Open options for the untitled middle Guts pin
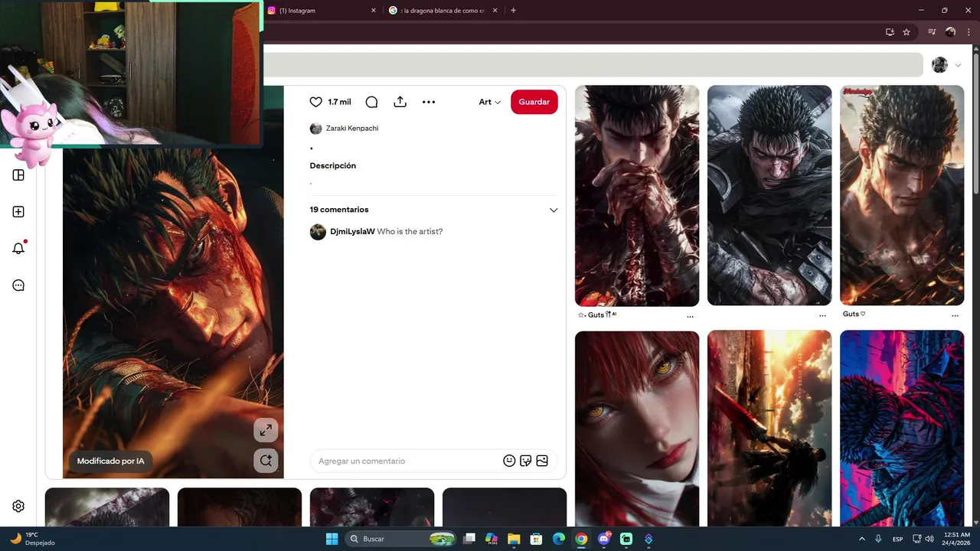 pyautogui.click(x=822, y=315)
